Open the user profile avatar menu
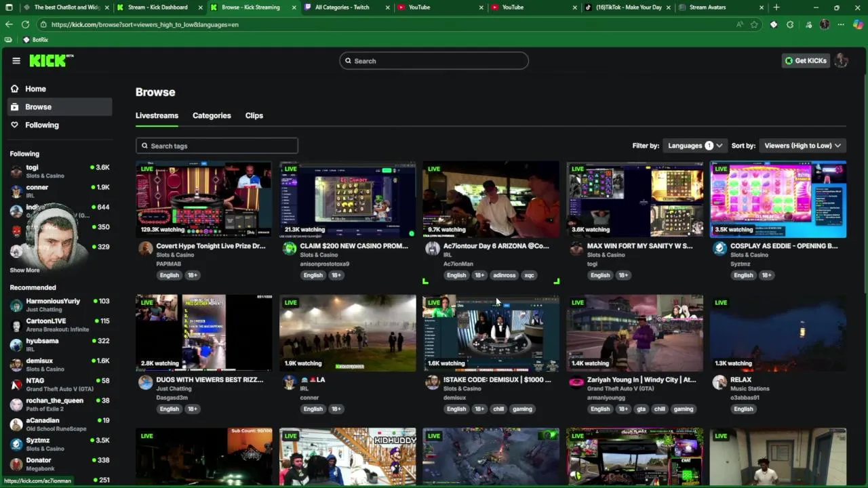Image resolution: width=868 pixels, height=488 pixels. 841,60
